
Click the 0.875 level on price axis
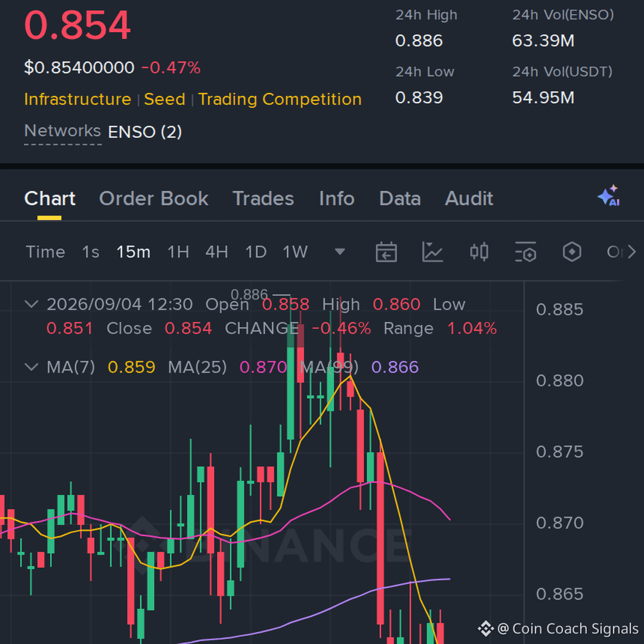click(x=559, y=452)
